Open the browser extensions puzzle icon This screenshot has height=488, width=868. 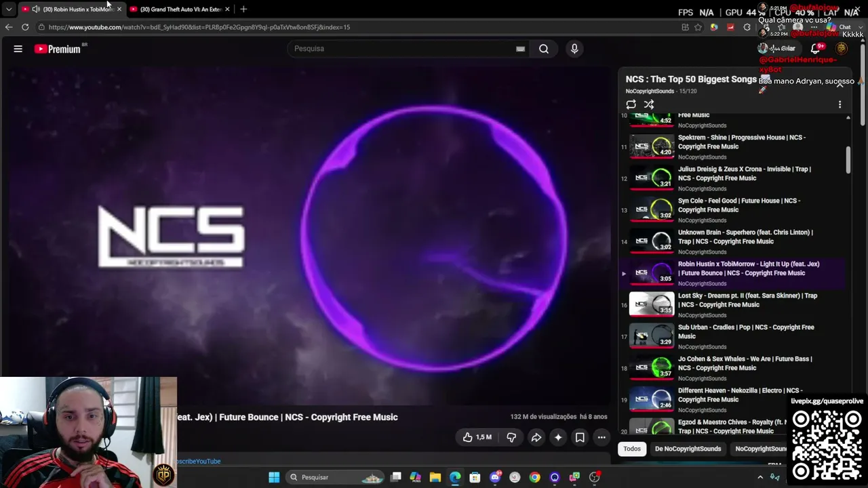coord(747,27)
